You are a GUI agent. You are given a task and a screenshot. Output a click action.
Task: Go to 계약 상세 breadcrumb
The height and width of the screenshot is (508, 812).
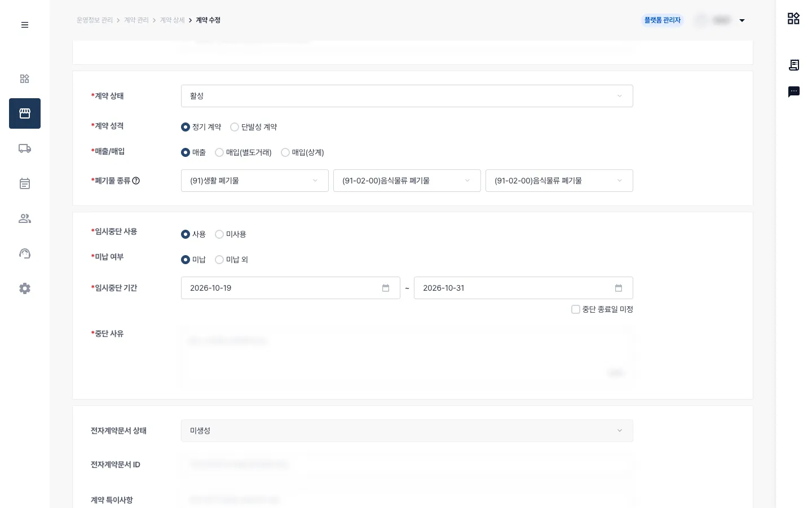coord(173,20)
